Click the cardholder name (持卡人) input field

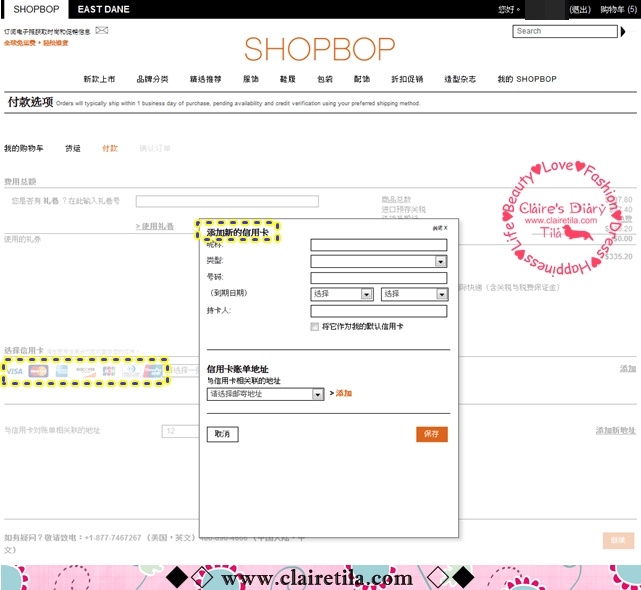(378, 311)
